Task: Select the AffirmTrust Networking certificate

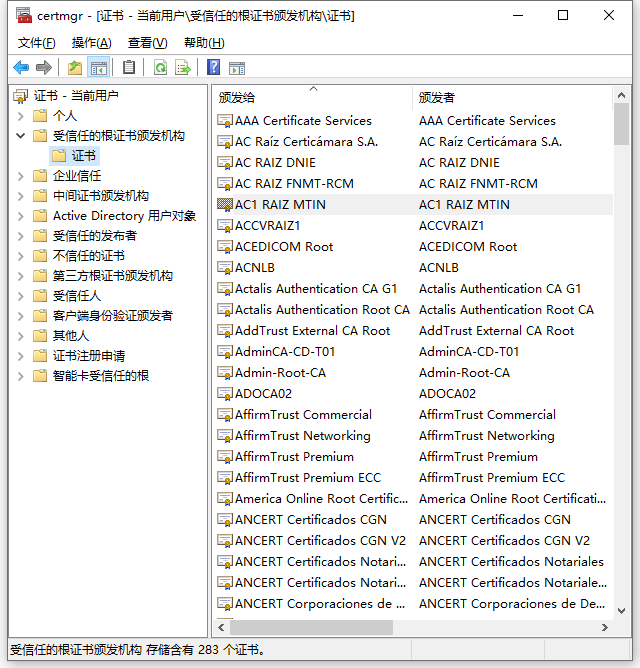Action: (x=303, y=435)
